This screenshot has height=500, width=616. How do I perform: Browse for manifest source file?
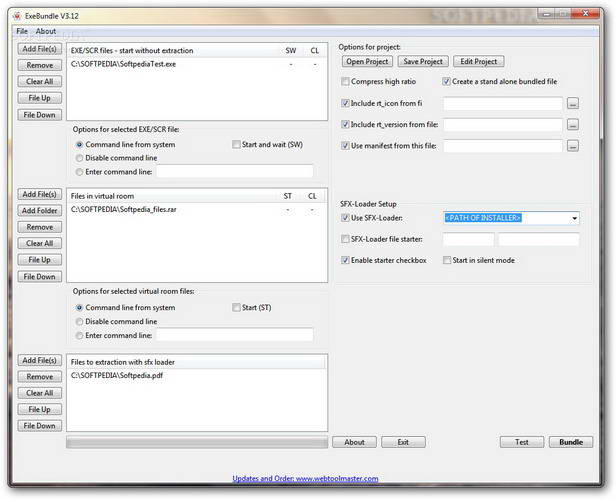573,146
